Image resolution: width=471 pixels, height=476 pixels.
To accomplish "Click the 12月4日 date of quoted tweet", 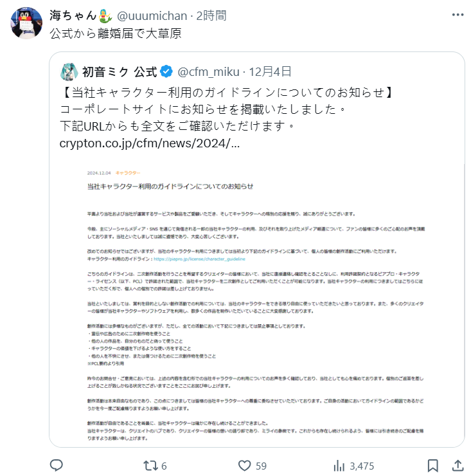I will point(270,72).
